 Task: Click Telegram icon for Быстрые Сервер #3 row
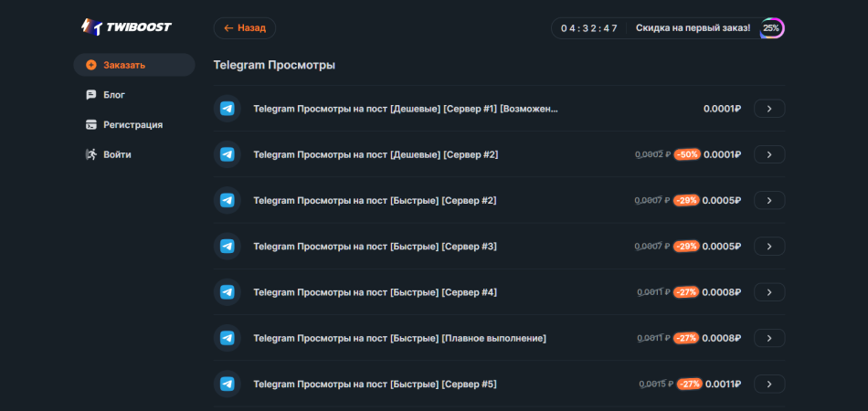[227, 247]
